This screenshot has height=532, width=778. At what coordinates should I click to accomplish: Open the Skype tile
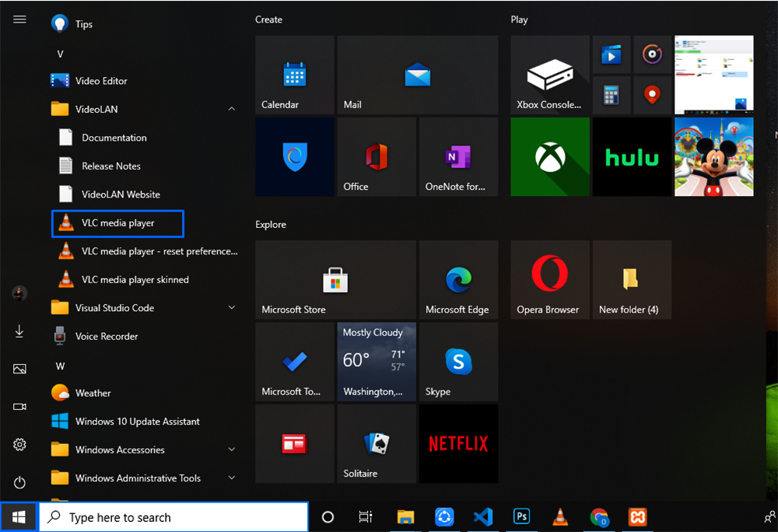click(458, 362)
